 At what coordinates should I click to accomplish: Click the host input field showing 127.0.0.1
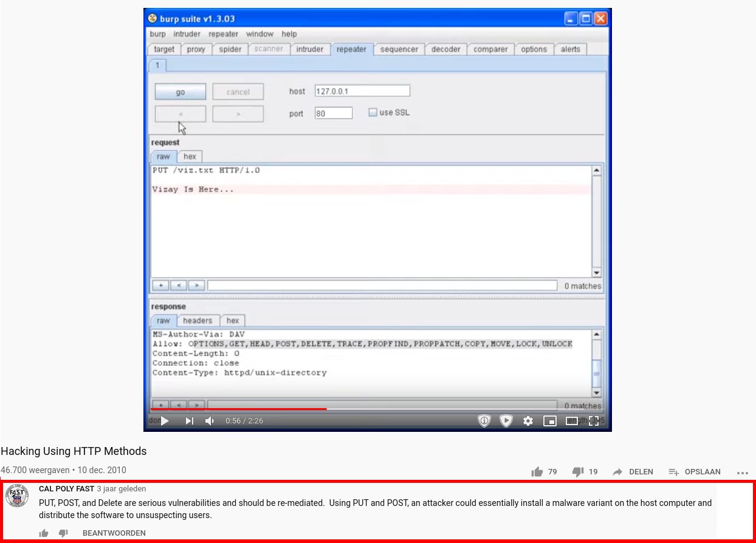(x=362, y=90)
